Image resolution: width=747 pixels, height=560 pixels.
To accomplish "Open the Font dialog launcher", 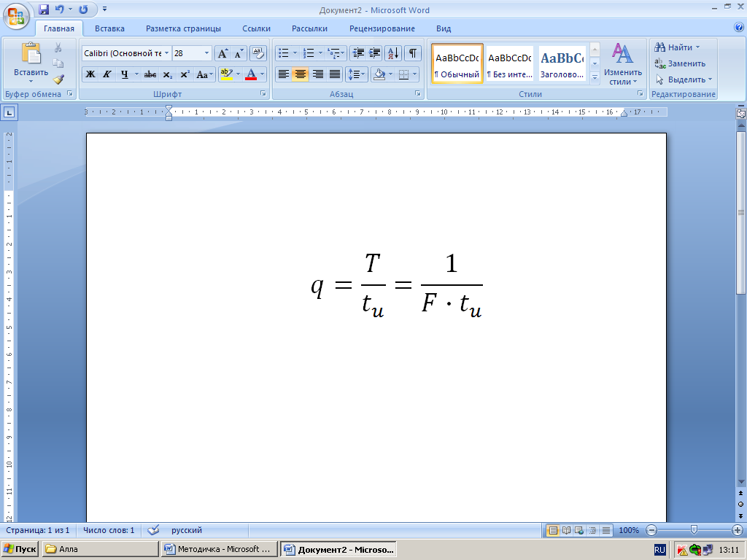I will [263, 94].
